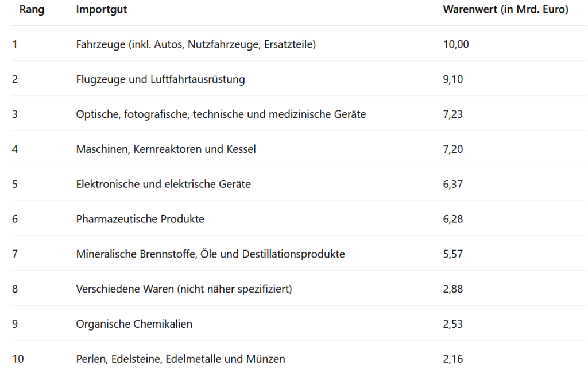The width and height of the screenshot is (588, 384).
Task: Select "Perlen, Edelsteine, Edelmetalle und Münzen"
Action: (x=180, y=359)
